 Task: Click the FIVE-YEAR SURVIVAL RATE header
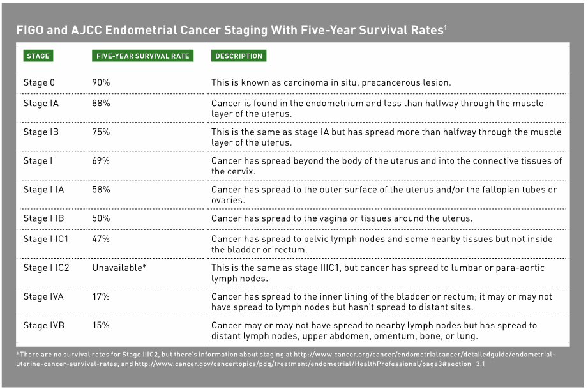click(142, 56)
